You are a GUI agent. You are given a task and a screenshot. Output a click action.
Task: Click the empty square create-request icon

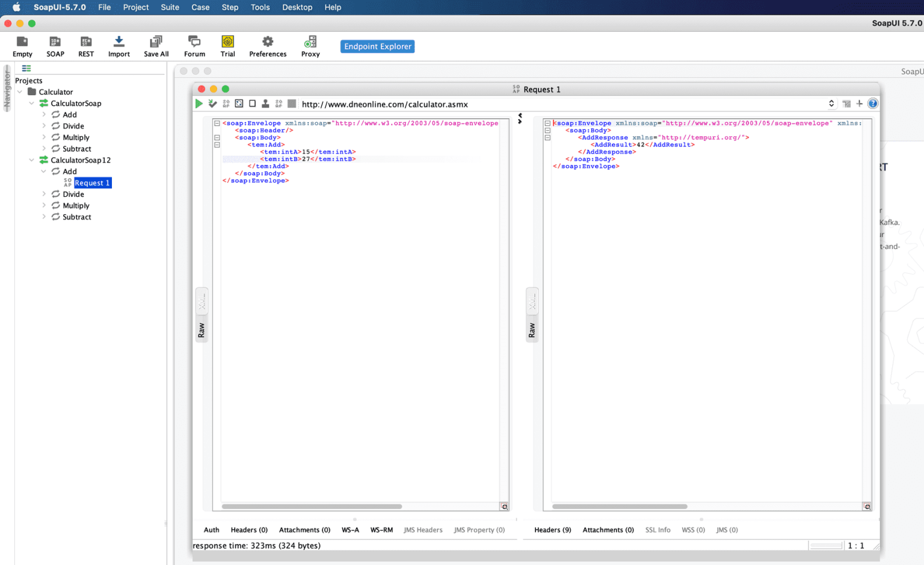tap(252, 103)
